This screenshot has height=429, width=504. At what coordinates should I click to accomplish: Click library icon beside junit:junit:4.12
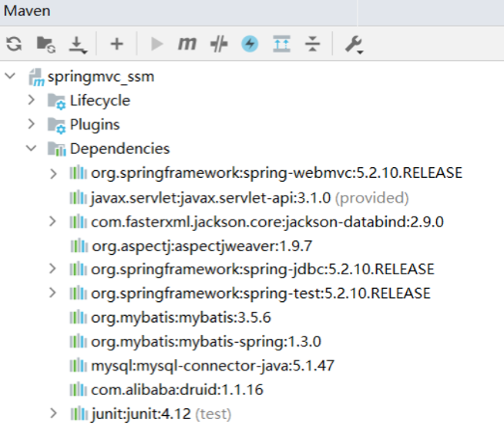click(x=79, y=414)
